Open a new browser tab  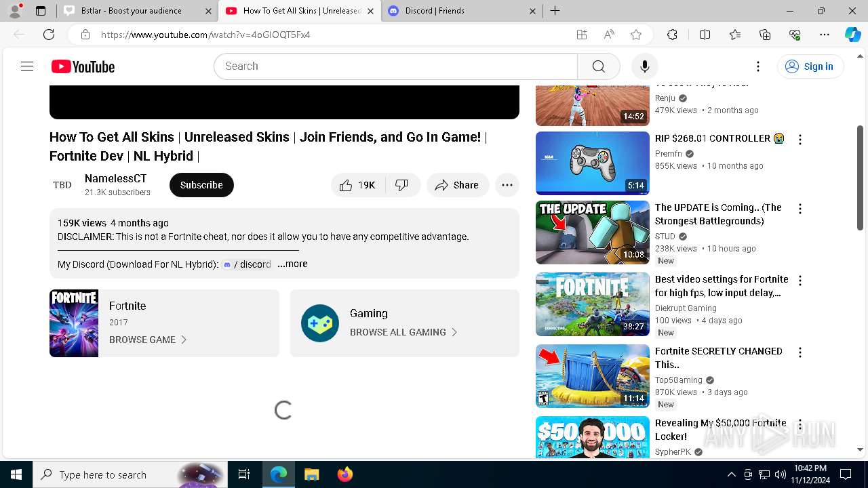555,11
